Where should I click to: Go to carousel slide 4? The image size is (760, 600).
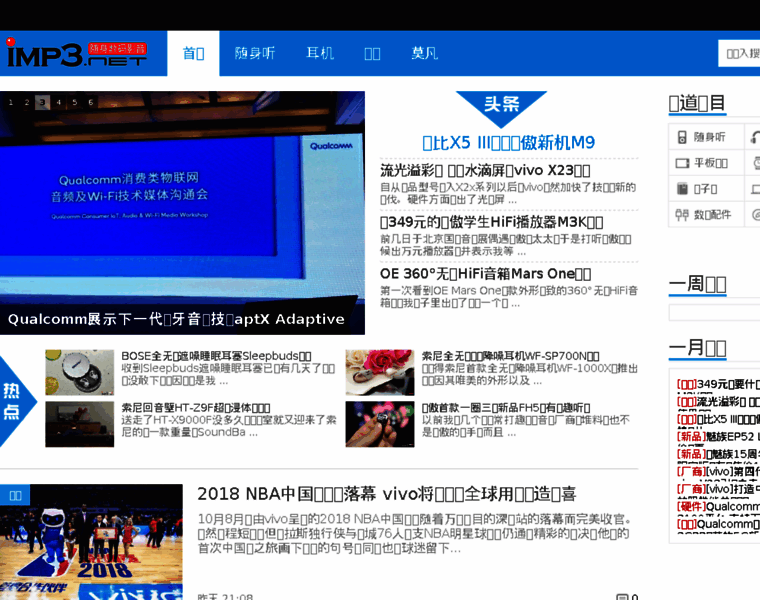pos(59,102)
